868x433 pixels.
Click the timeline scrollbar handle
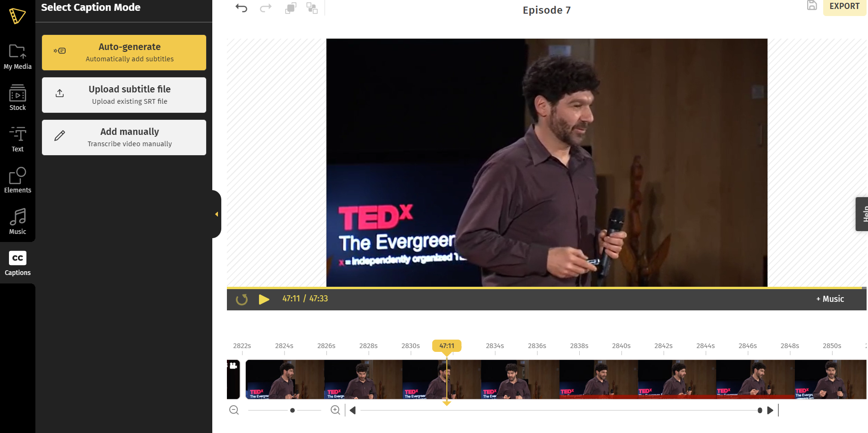[x=760, y=410]
